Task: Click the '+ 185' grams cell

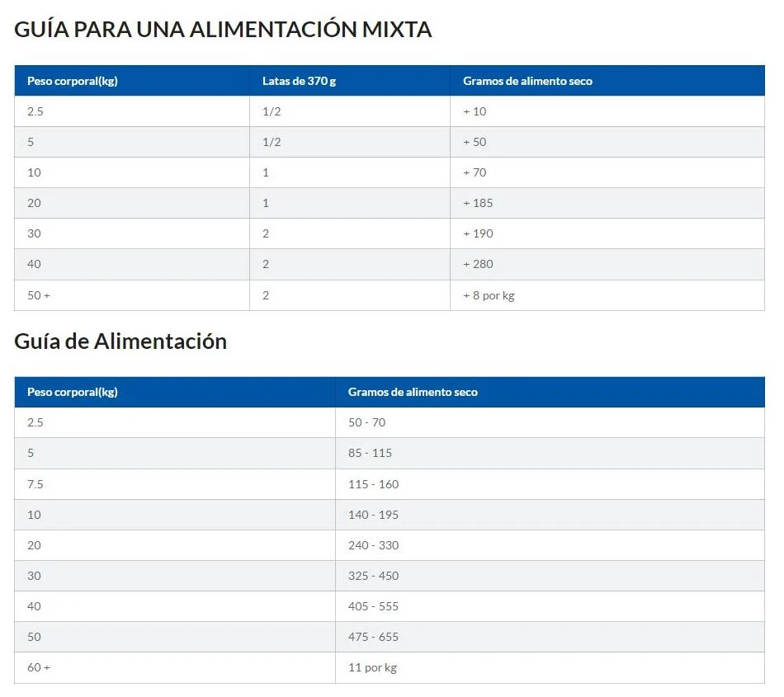Action: click(478, 203)
